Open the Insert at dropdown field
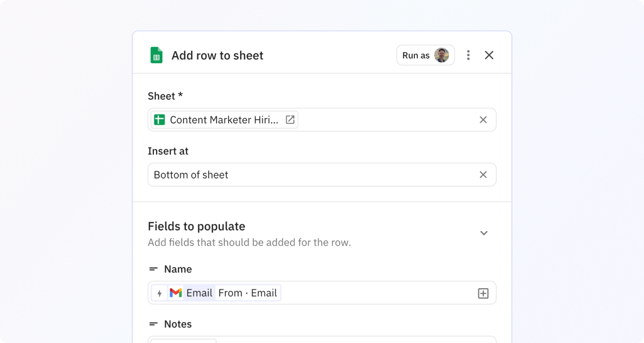Image resolution: width=644 pixels, height=343 pixels. pos(310,175)
